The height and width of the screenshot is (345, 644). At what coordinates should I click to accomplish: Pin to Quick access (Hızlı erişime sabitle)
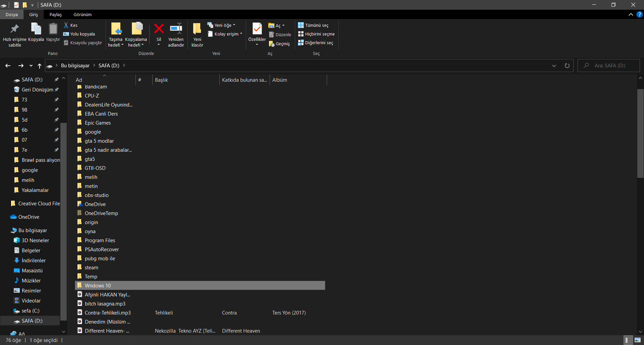(14, 35)
